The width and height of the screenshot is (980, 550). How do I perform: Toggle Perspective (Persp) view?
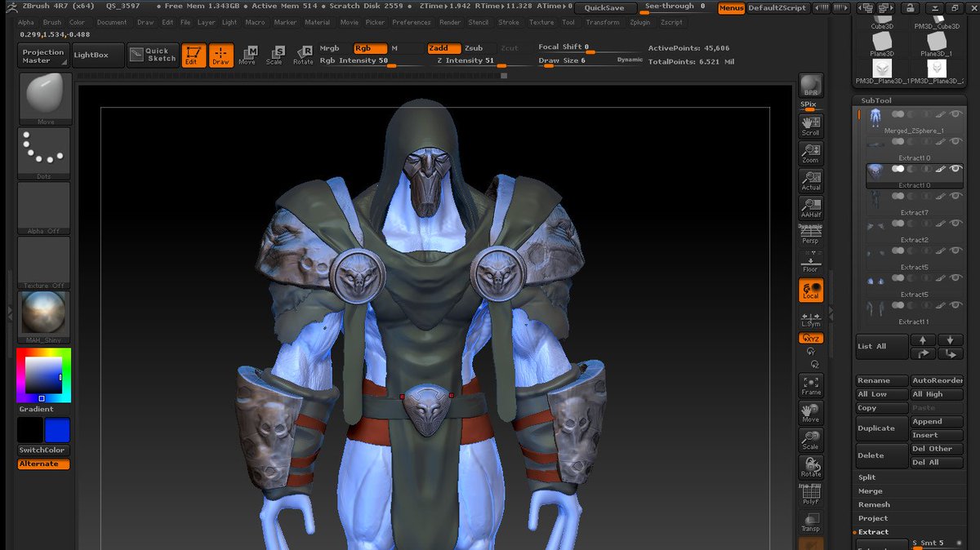point(811,235)
